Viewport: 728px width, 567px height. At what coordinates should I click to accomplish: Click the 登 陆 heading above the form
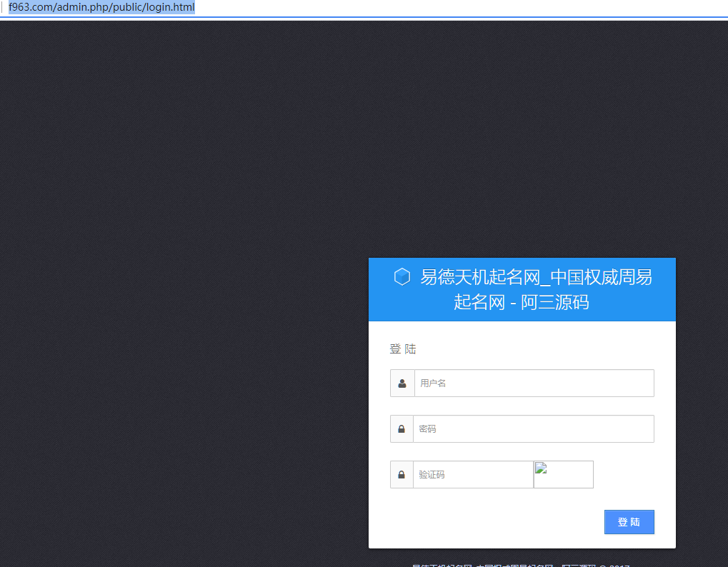click(x=403, y=349)
